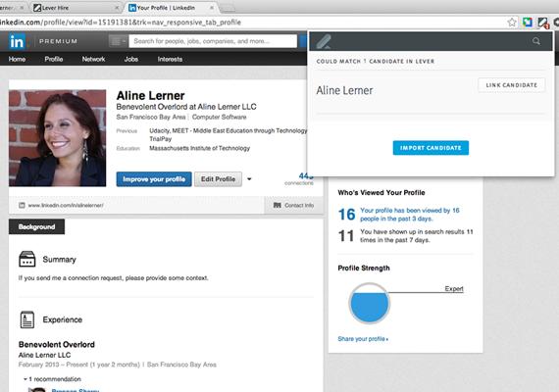Viewport: 559px width, 392px height.
Task: Click the search magnifier in Lever popup
Action: [x=536, y=41]
